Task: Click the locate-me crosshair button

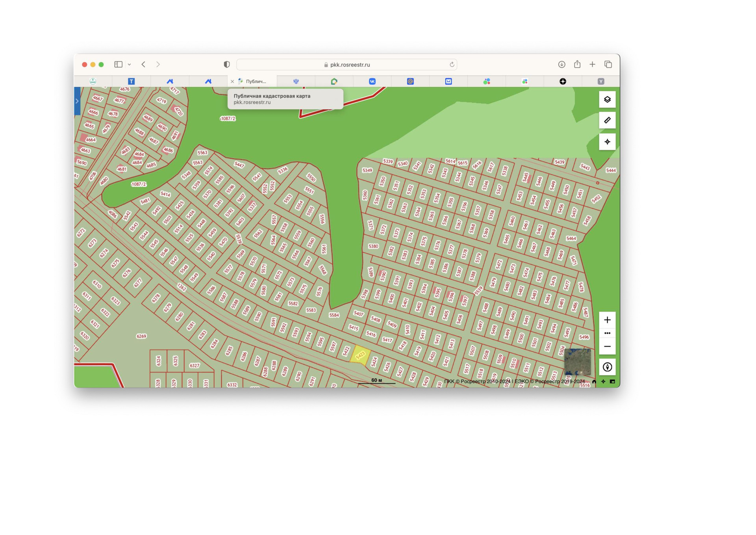Action: pyautogui.click(x=607, y=142)
